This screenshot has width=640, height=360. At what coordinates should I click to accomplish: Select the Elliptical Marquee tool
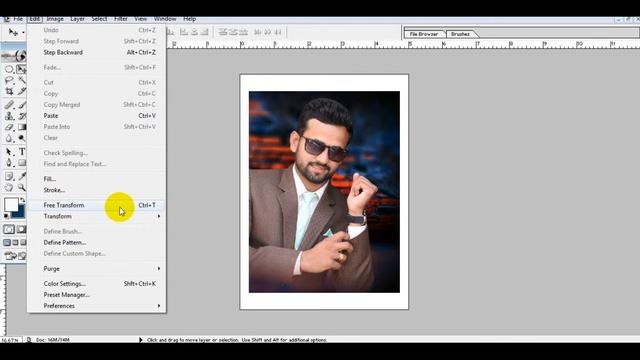(9, 69)
